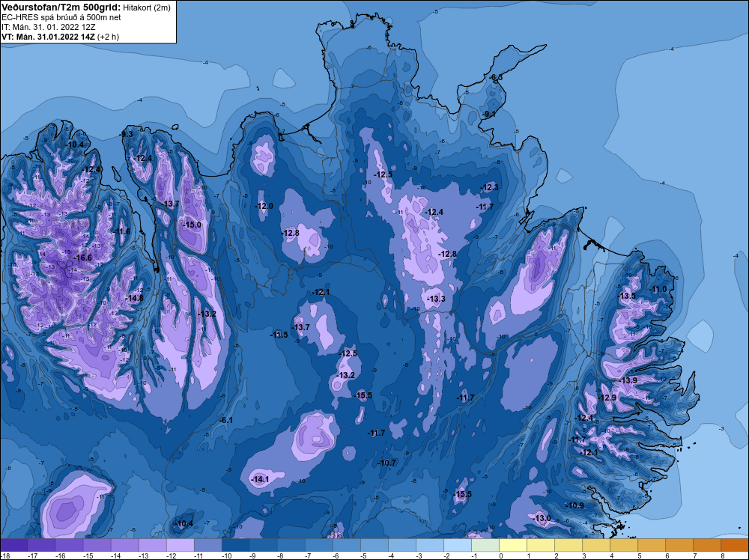The image size is (749, 560).
Task: Click the legend scale label 8
Action: tap(723, 556)
